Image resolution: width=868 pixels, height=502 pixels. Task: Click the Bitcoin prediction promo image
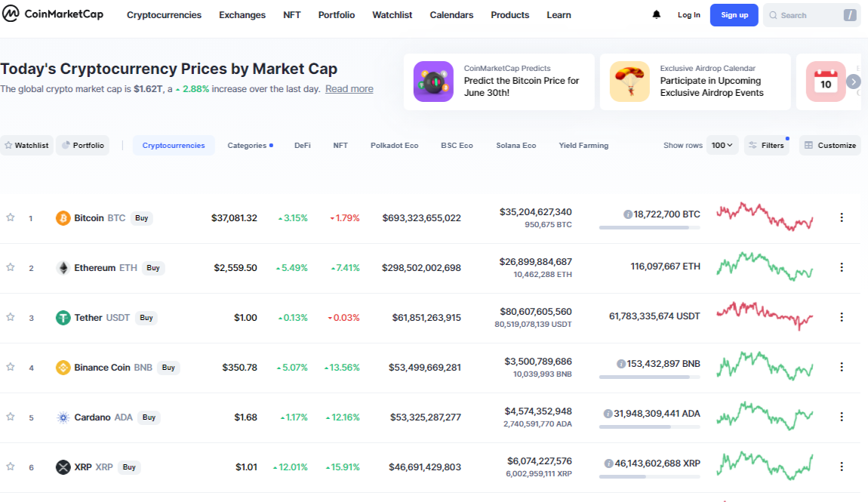tap(433, 82)
